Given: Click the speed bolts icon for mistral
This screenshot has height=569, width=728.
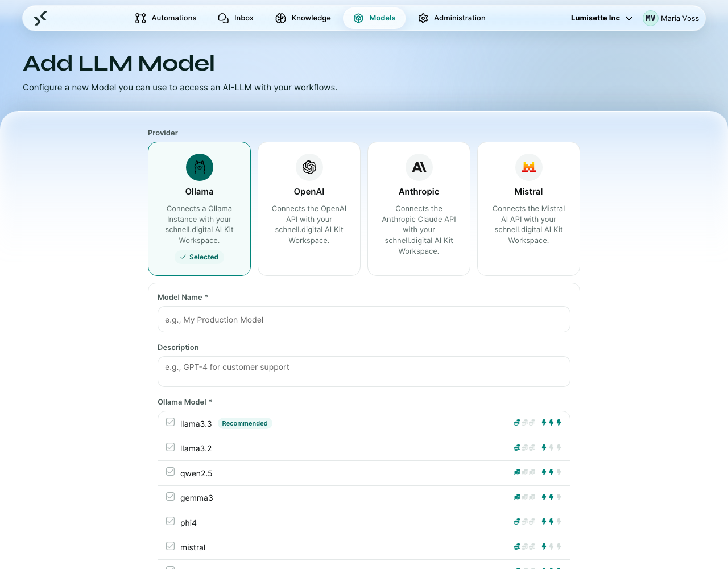Looking at the screenshot, I should coord(552,547).
